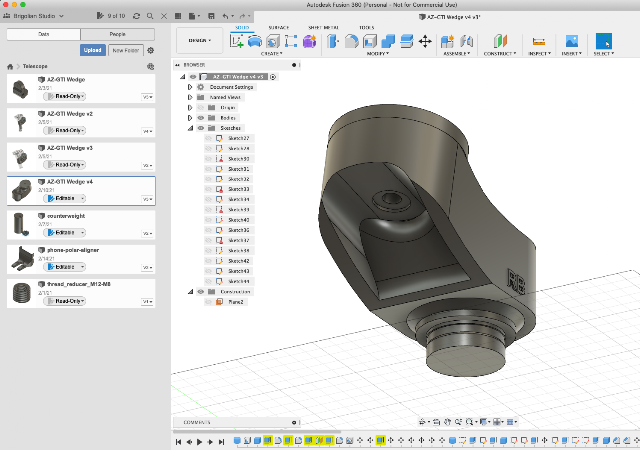Image resolution: width=640 pixels, height=450 pixels.
Task: Click the New Folder button
Action: pos(126,50)
